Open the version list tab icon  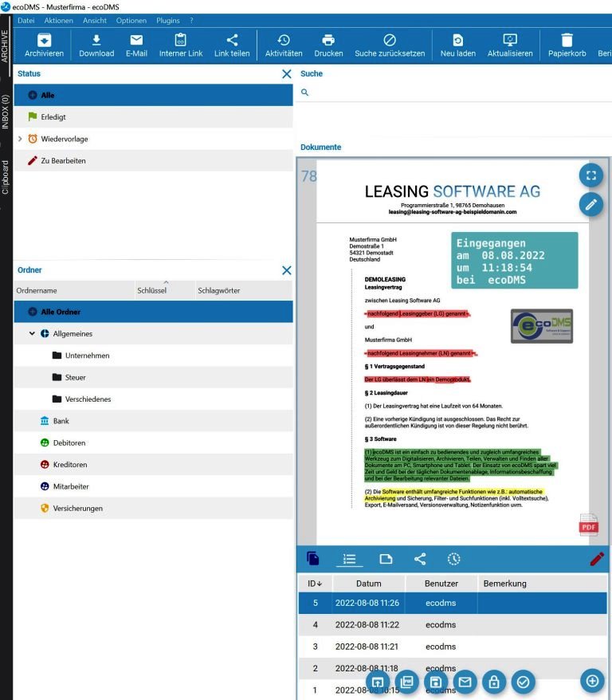click(x=349, y=559)
